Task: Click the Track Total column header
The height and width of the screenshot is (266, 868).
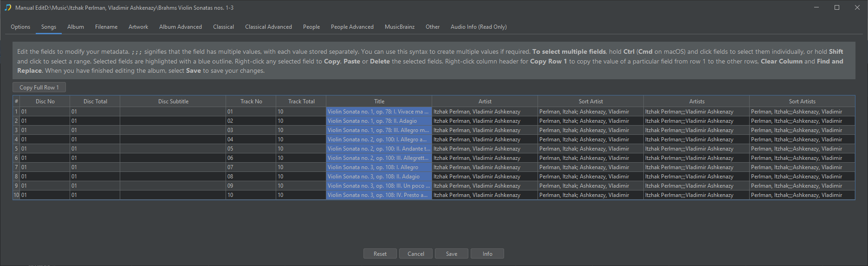Action: click(301, 101)
